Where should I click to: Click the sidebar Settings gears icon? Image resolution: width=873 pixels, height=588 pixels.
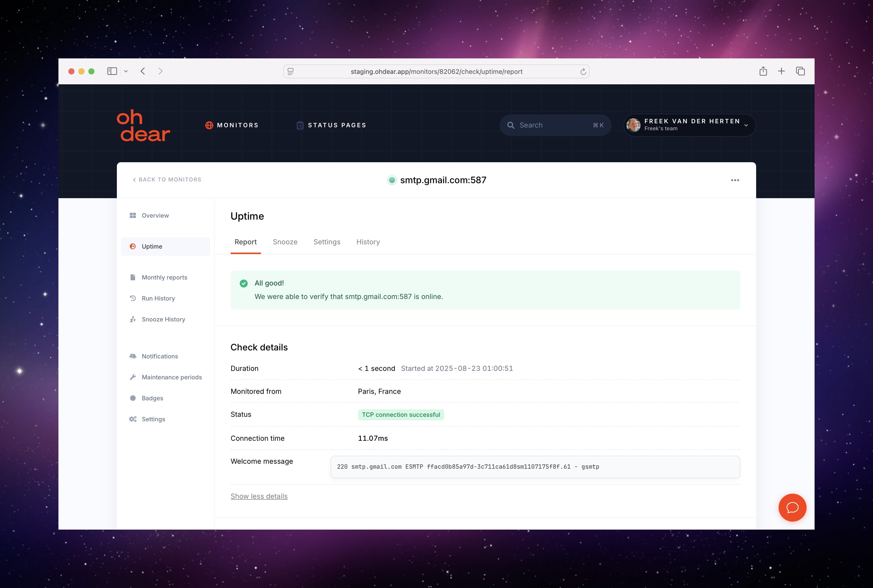[133, 419]
